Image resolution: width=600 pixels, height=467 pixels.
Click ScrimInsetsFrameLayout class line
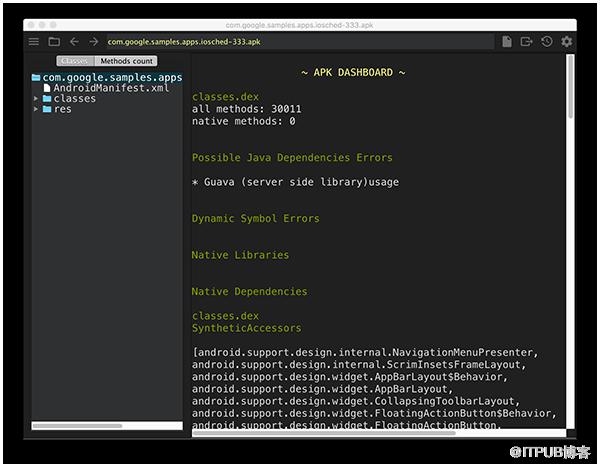click(359, 364)
